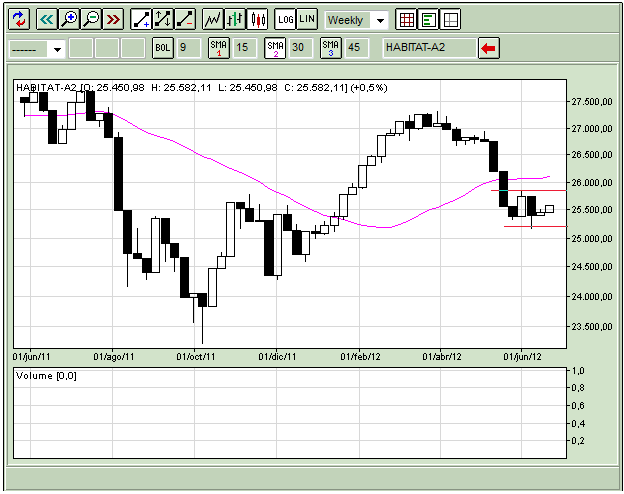Edit the Bollinger period field showing 9
This screenshot has height=494, width=624.
188,48
